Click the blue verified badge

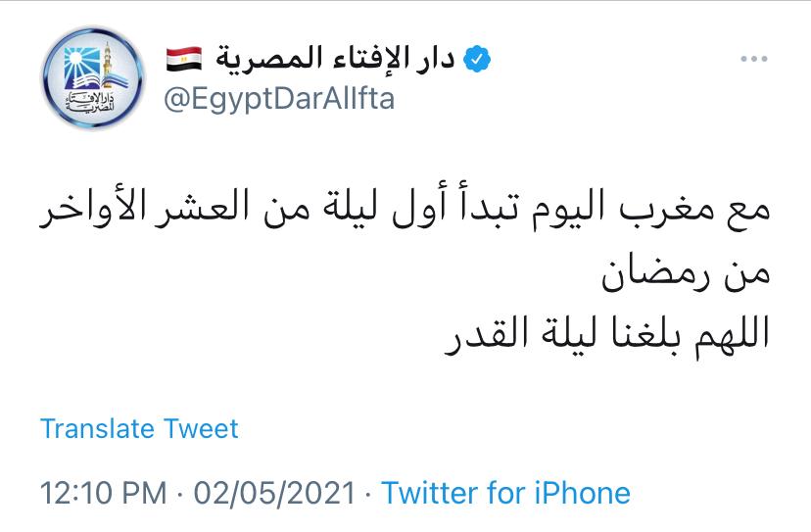click(476, 58)
